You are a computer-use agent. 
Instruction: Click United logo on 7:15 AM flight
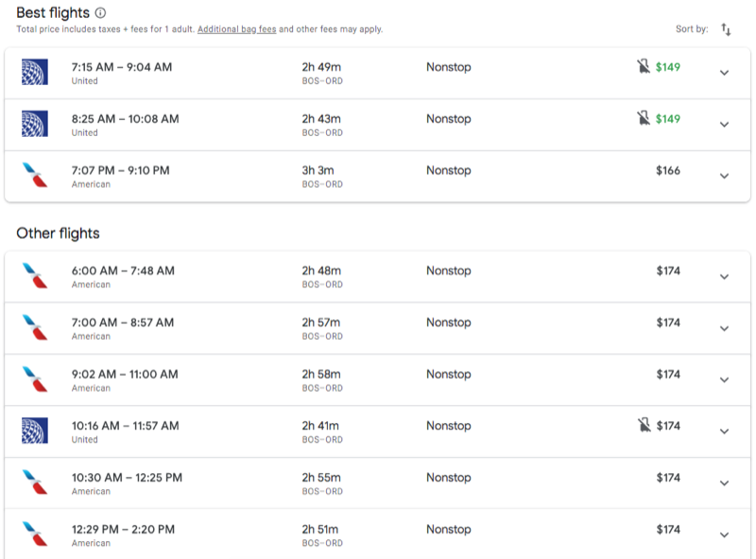35,72
